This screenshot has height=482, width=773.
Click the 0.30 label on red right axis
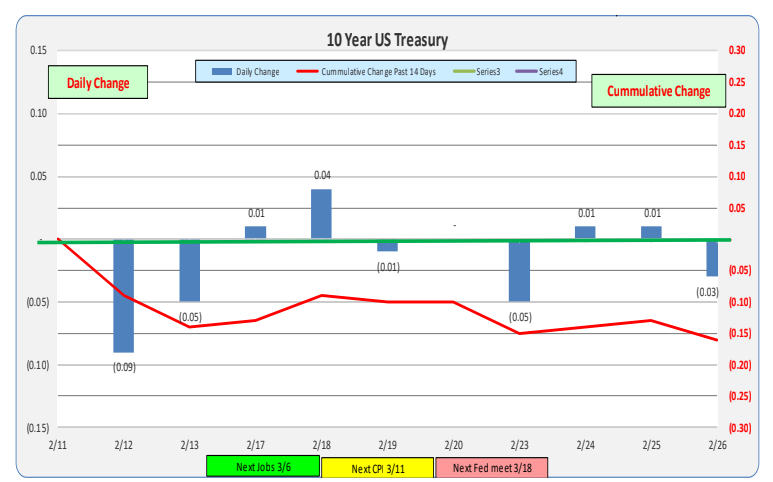737,50
